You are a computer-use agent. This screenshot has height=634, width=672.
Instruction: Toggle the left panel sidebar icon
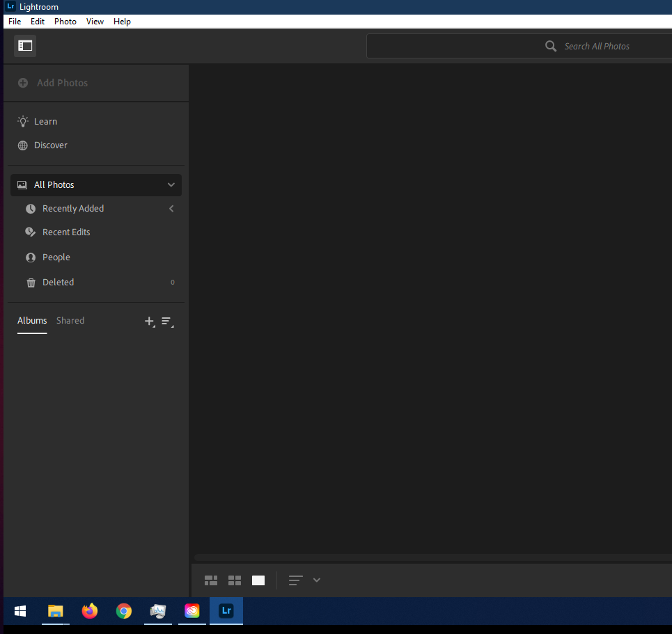click(x=25, y=46)
